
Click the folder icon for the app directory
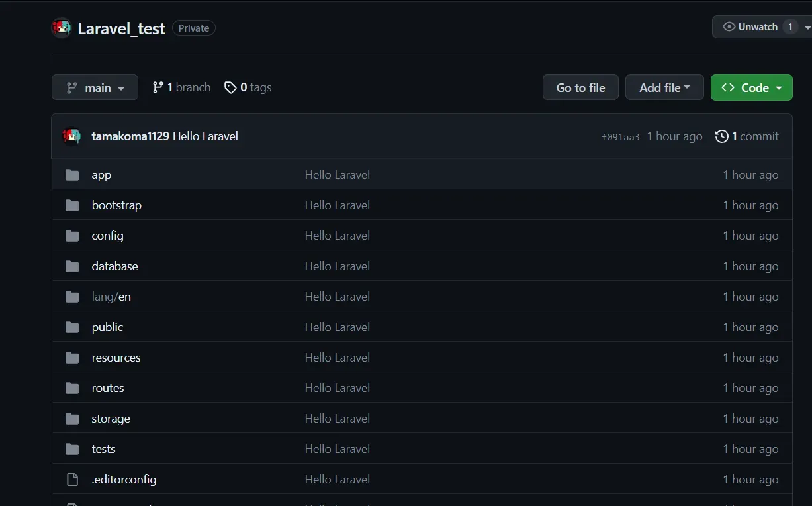pos(72,175)
